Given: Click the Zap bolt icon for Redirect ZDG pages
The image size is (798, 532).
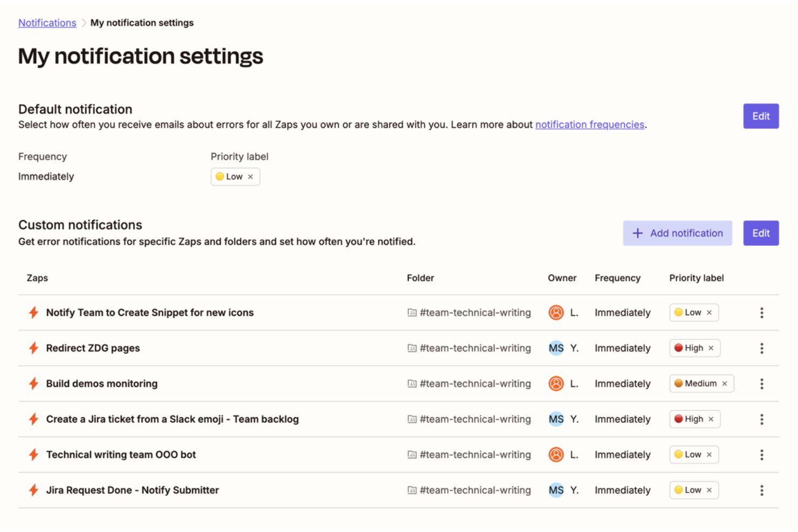Looking at the screenshot, I should point(33,348).
